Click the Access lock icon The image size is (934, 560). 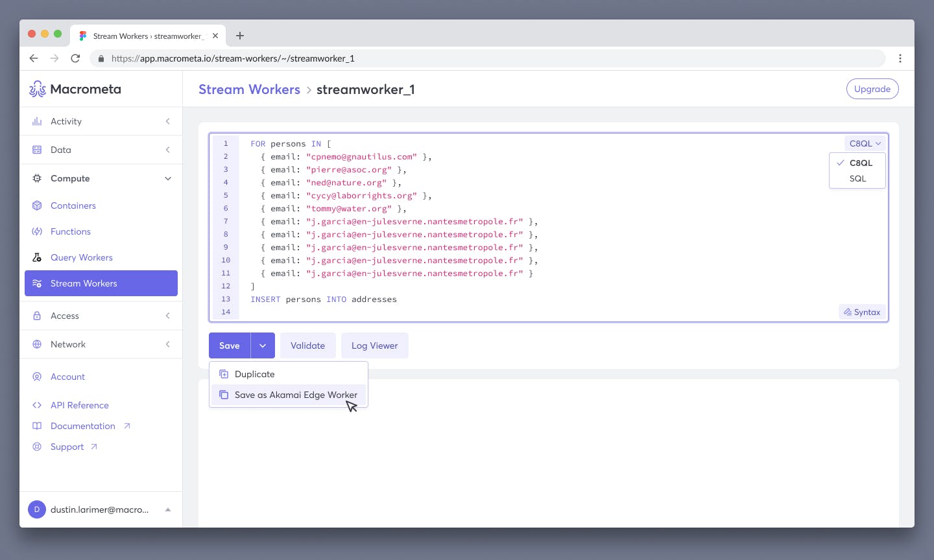click(37, 316)
